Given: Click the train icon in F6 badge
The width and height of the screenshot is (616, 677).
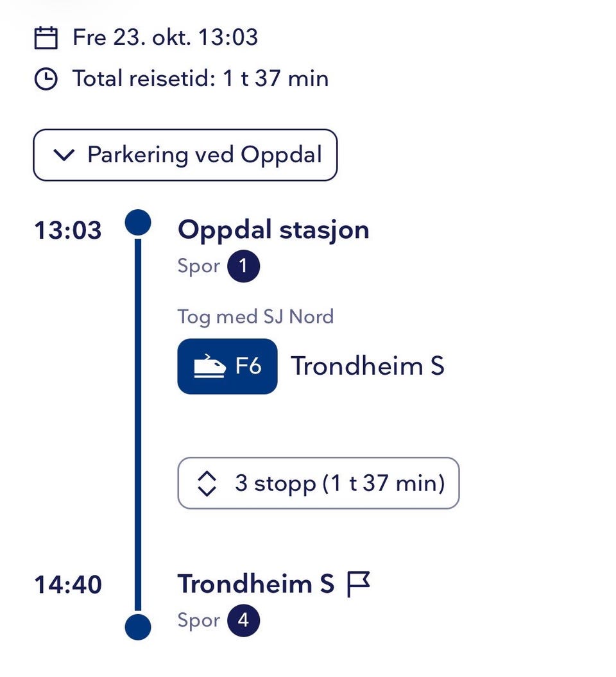Looking at the screenshot, I should point(209,366).
